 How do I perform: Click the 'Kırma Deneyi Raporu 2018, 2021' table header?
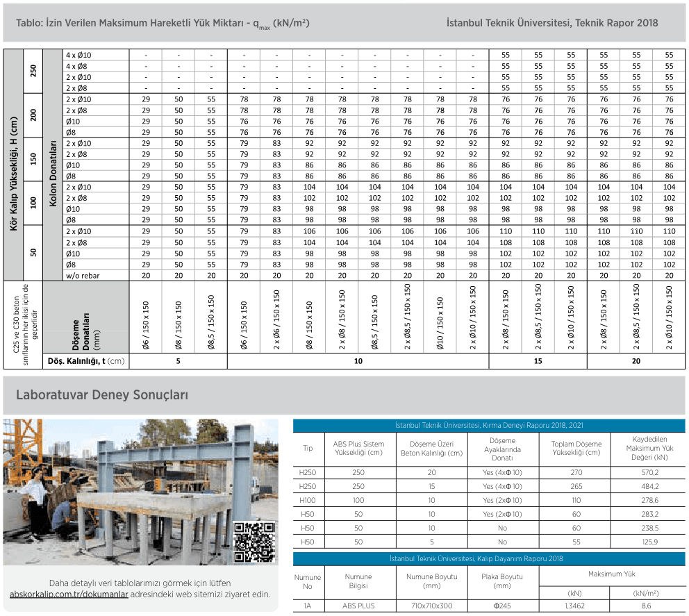click(x=489, y=425)
